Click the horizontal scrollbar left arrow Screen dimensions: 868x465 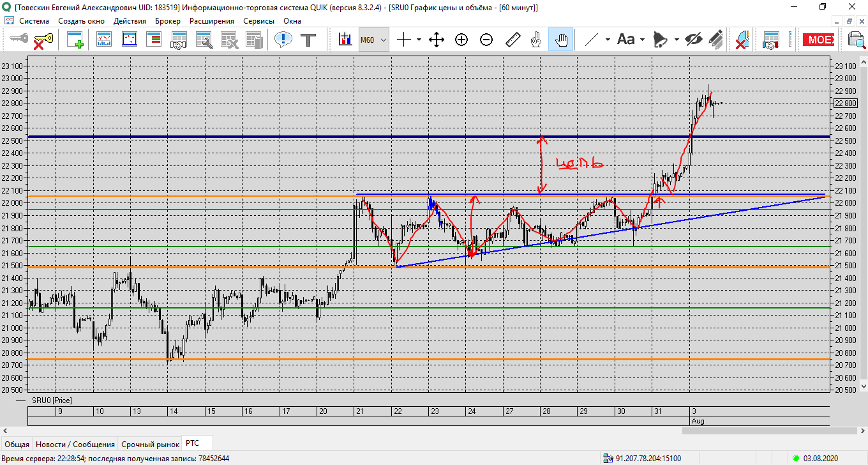point(6,431)
